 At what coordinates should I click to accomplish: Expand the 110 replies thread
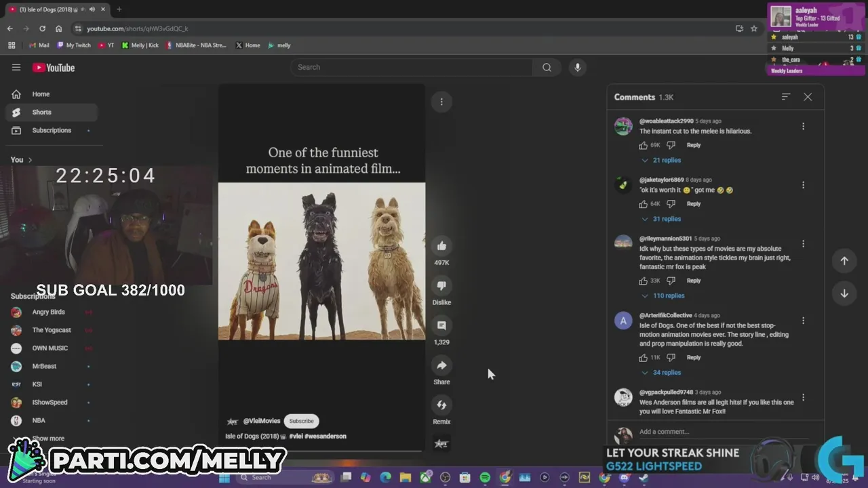click(x=663, y=296)
